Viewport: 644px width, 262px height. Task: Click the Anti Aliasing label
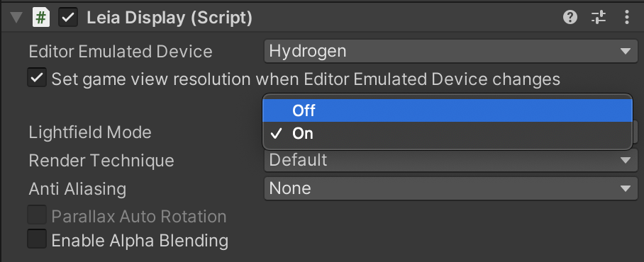point(77,189)
